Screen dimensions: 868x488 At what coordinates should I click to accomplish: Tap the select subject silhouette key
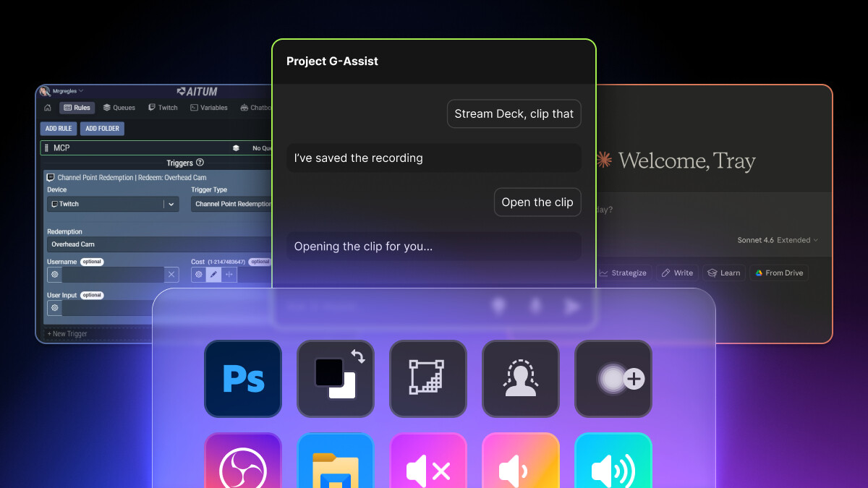coord(521,379)
